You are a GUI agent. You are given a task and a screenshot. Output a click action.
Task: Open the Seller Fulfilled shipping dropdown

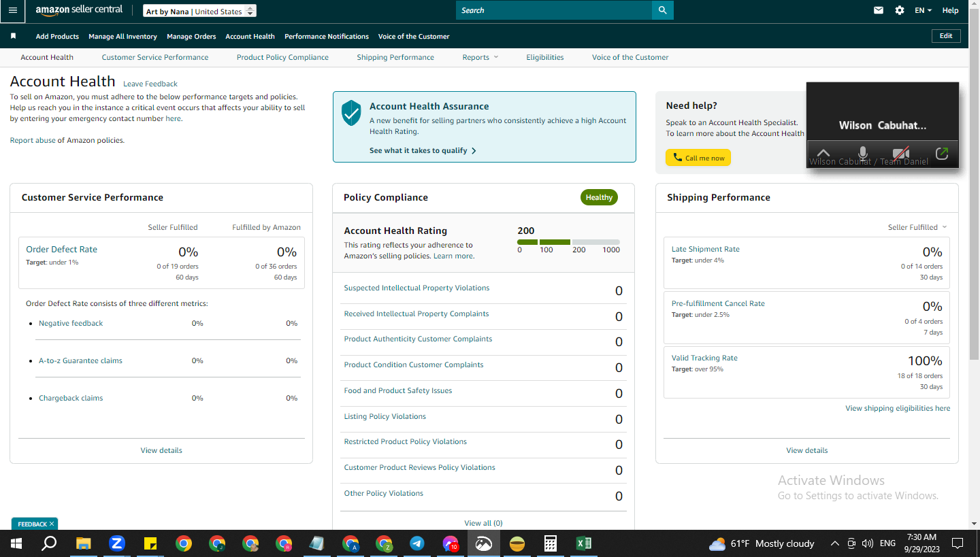click(917, 227)
